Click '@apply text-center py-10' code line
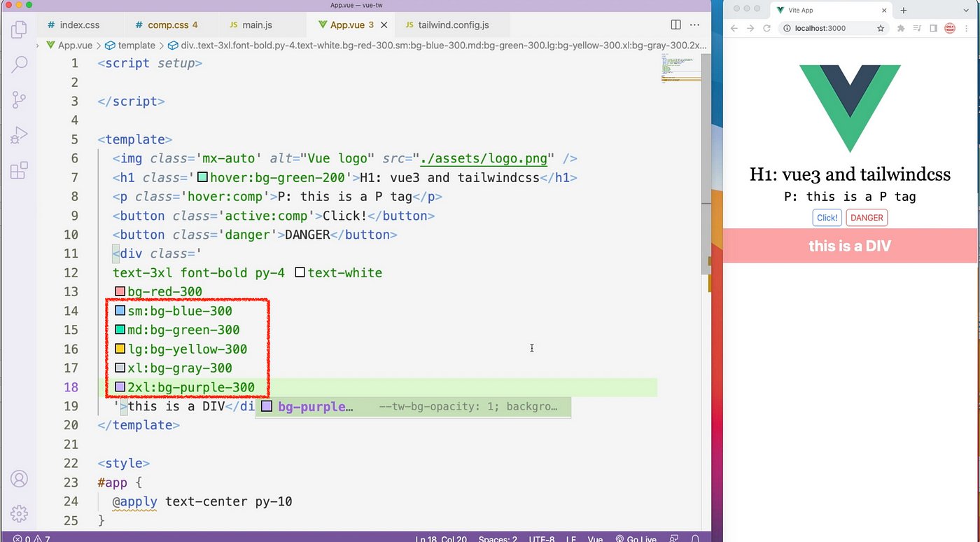The image size is (980, 542). click(x=202, y=501)
